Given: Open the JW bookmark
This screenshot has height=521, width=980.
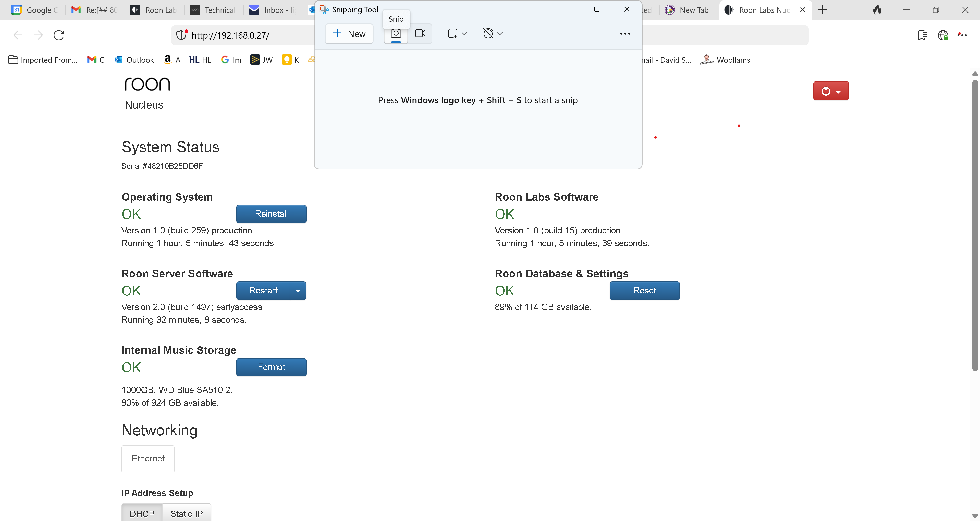Looking at the screenshot, I should click(x=261, y=60).
